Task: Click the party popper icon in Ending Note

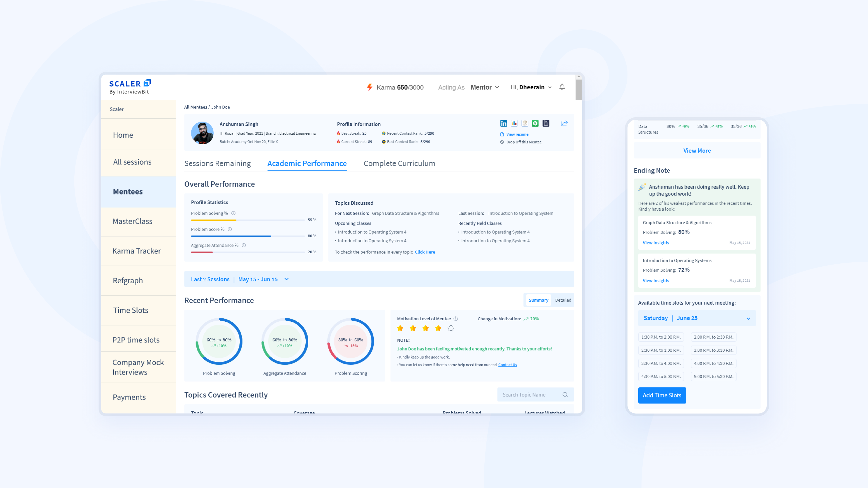Action: click(x=642, y=187)
